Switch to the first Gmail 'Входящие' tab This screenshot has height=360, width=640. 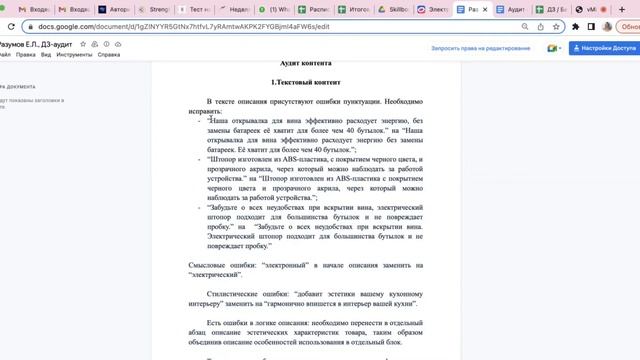34,9
